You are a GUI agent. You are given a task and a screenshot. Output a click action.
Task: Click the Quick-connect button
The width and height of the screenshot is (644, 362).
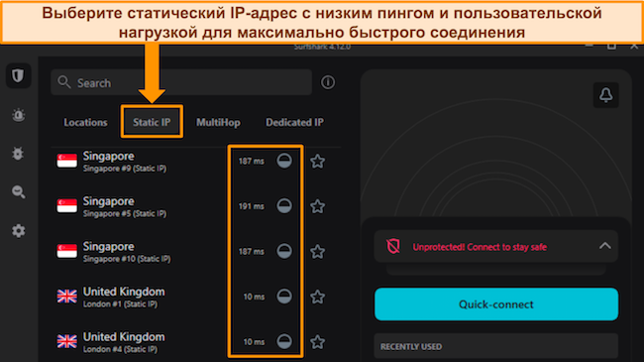click(496, 304)
